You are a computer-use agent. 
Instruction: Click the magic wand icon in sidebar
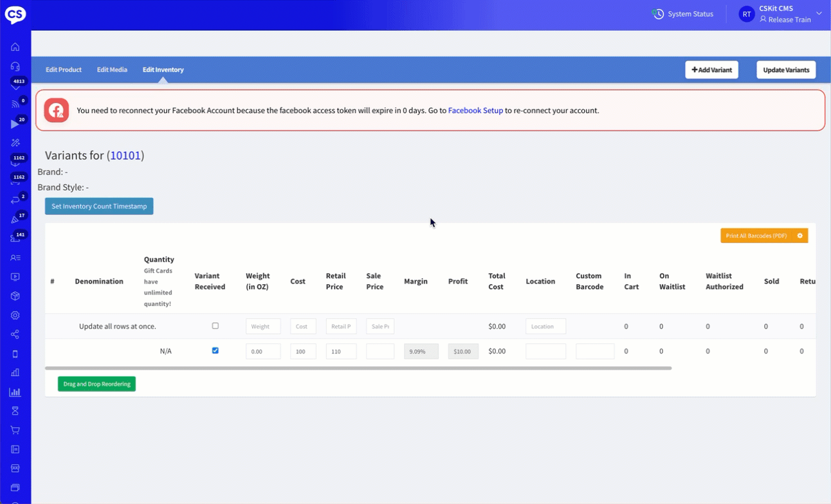click(x=15, y=143)
